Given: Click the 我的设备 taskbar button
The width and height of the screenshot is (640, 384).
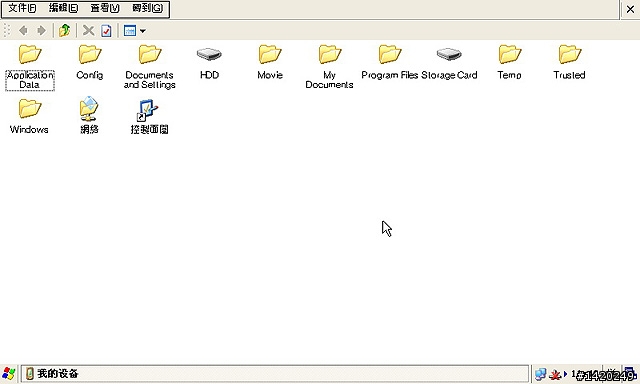Looking at the screenshot, I should click(x=275, y=373).
